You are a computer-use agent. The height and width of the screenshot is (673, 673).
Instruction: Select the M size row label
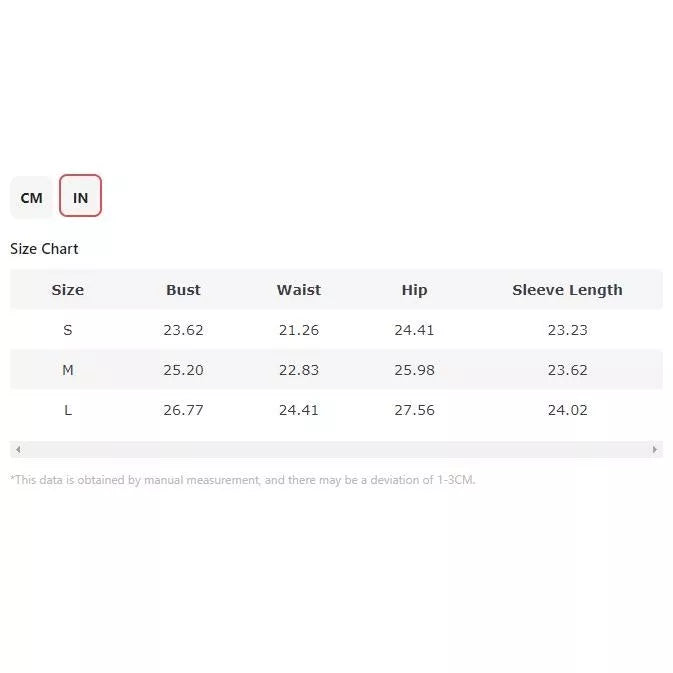click(68, 370)
